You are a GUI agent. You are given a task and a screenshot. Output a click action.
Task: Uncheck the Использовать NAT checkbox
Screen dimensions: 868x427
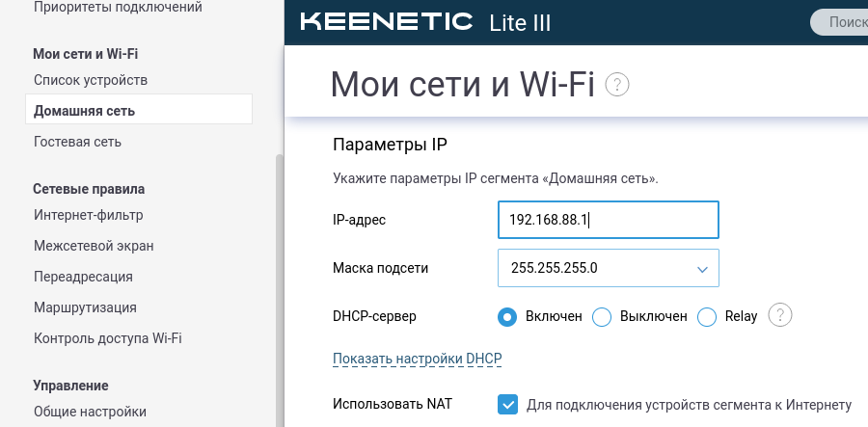[x=507, y=404]
